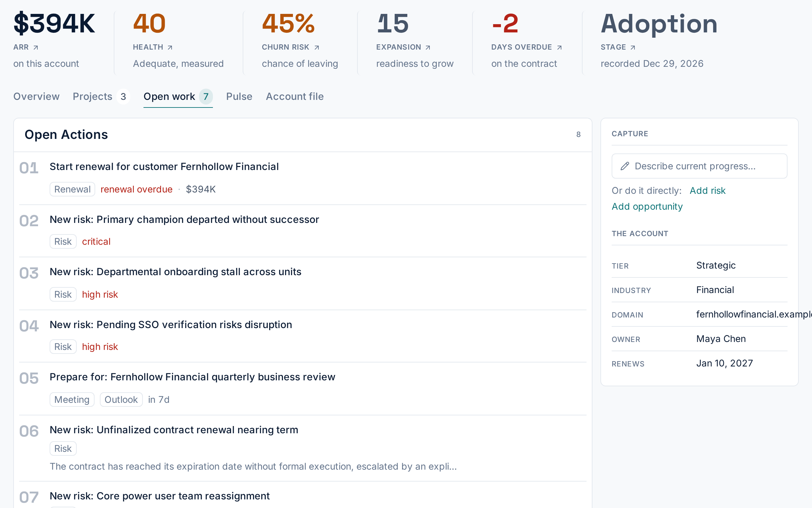Open risk Core power user team reassignment

(x=159, y=496)
